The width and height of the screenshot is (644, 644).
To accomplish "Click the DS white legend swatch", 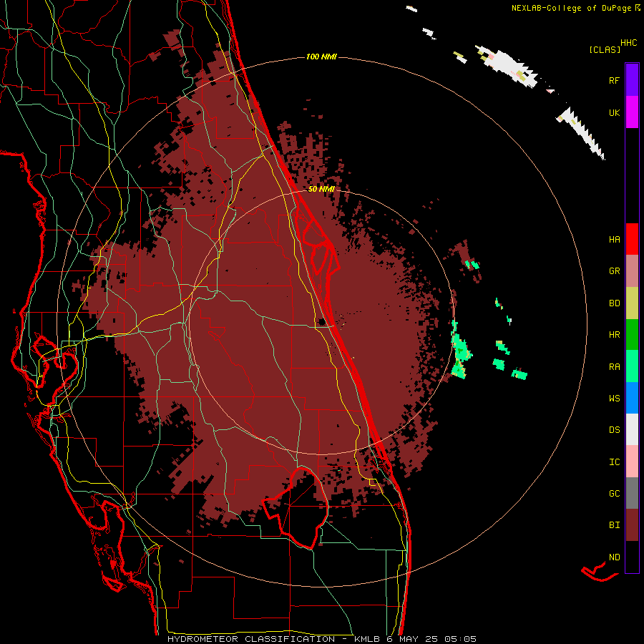I will click(632, 429).
